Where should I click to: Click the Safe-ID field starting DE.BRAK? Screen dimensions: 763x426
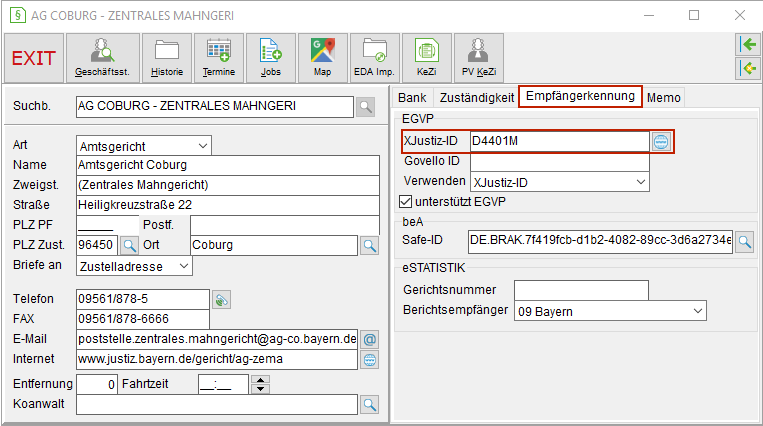tap(600, 241)
